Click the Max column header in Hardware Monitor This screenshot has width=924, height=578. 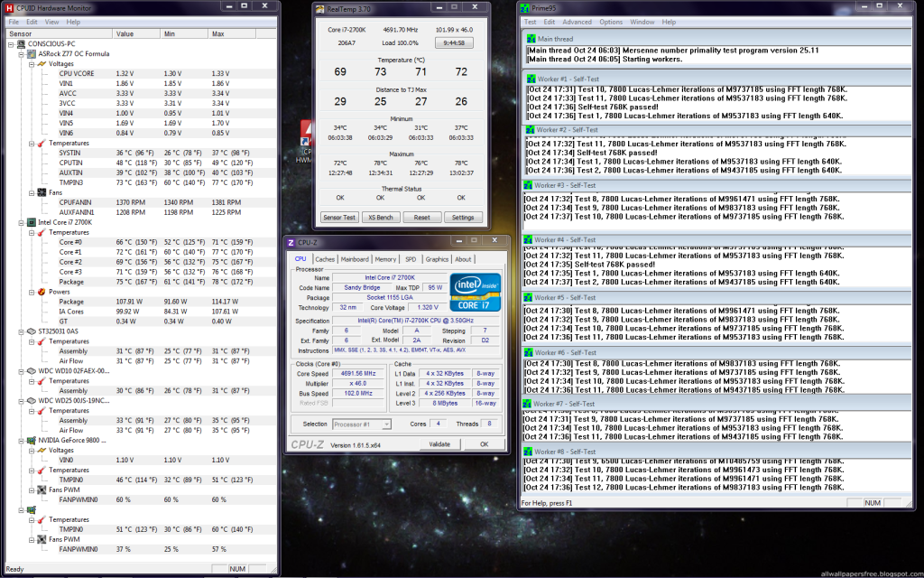point(218,33)
